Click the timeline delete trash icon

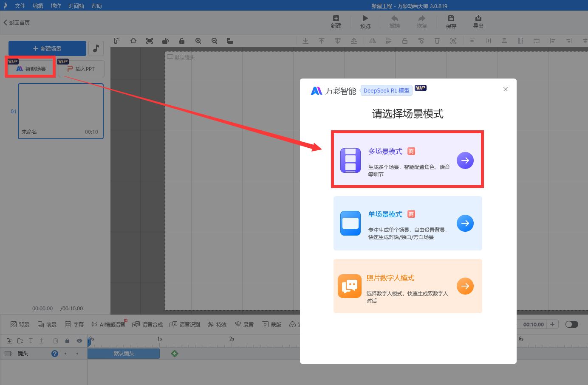tap(56, 341)
